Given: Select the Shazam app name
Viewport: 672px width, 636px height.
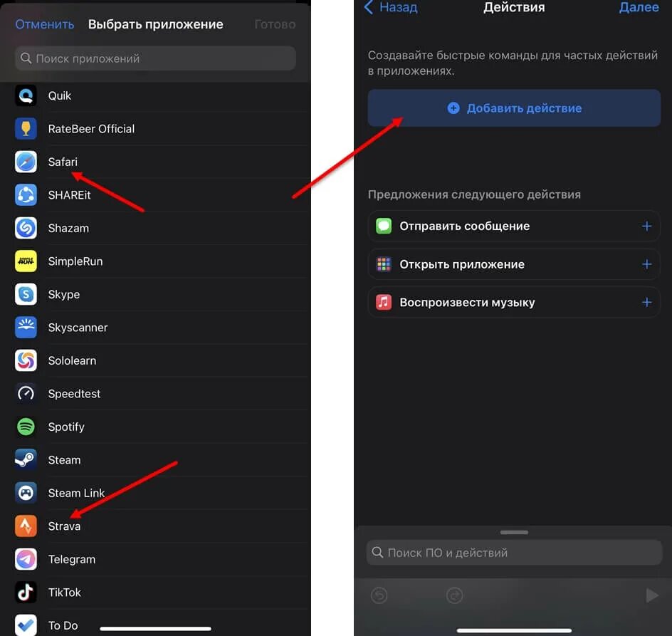Looking at the screenshot, I should [x=68, y=228].
